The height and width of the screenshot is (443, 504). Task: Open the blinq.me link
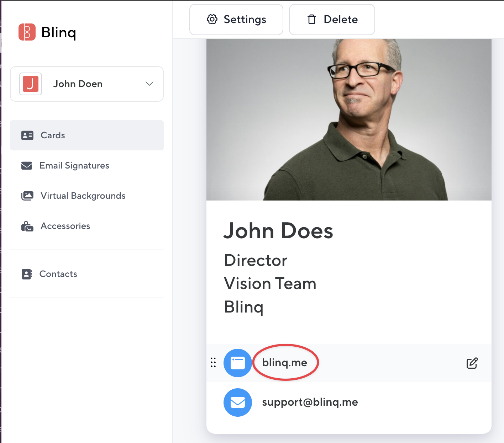point(285,363)
